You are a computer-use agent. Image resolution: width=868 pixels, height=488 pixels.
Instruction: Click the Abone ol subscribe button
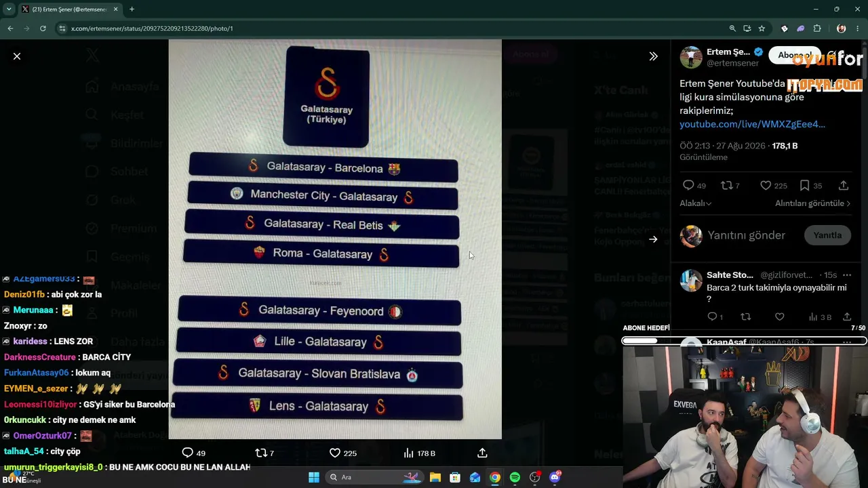click(795, 56)
